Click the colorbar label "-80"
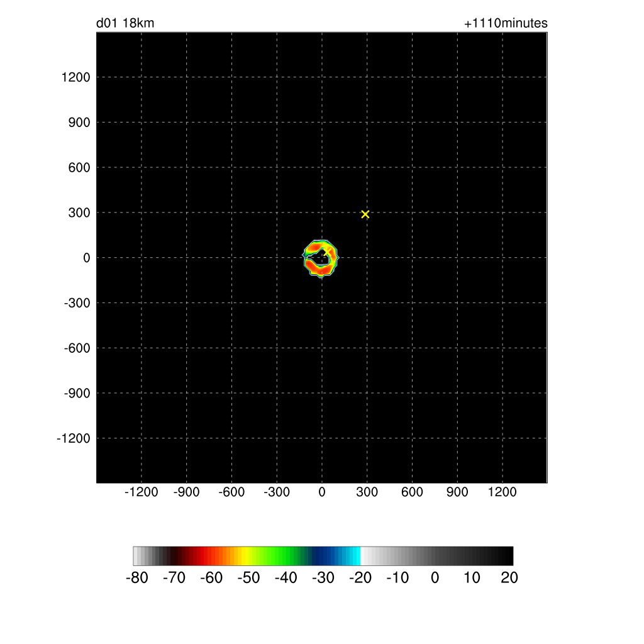Image resolution: width=644 pixels, height=644 pixels. (137, 578)
